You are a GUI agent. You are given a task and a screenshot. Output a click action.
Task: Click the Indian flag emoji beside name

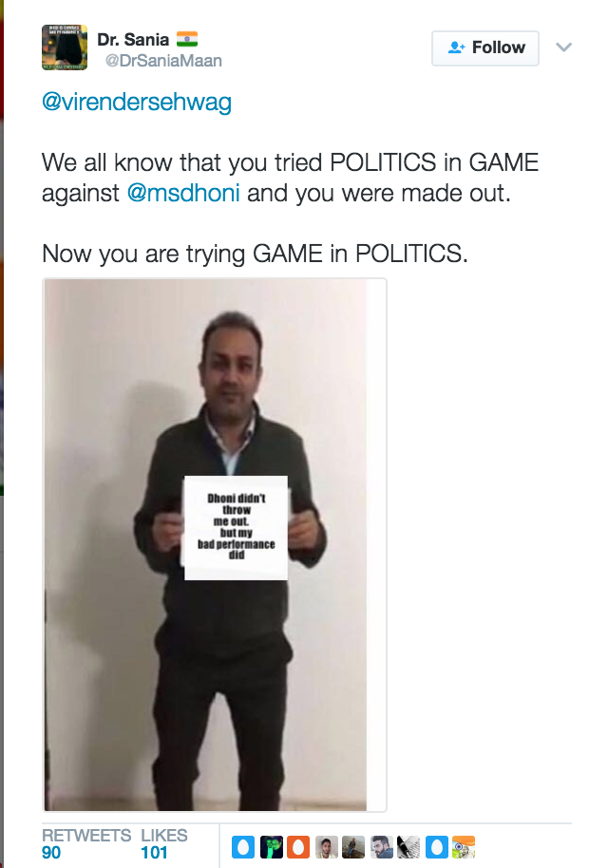click(x=187, y=39)
